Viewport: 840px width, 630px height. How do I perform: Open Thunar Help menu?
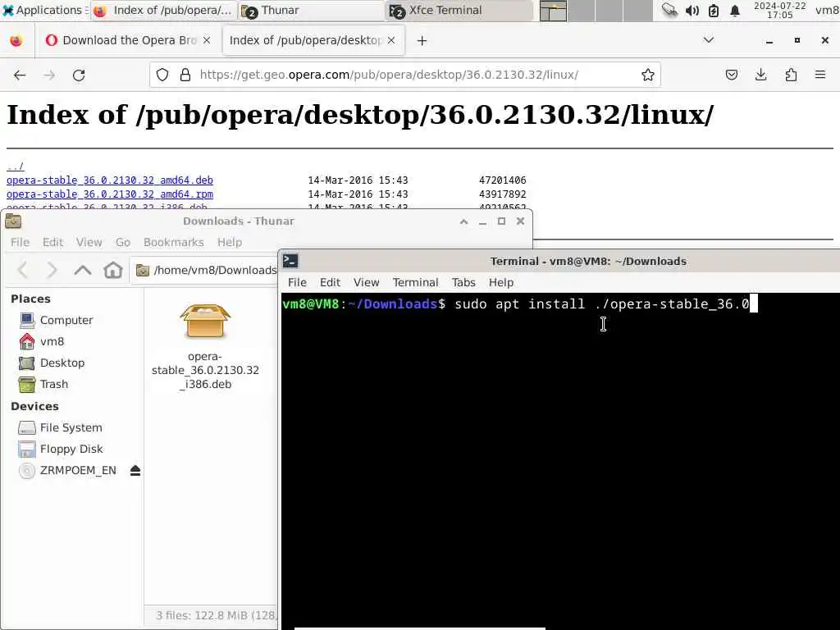[230, 243]
